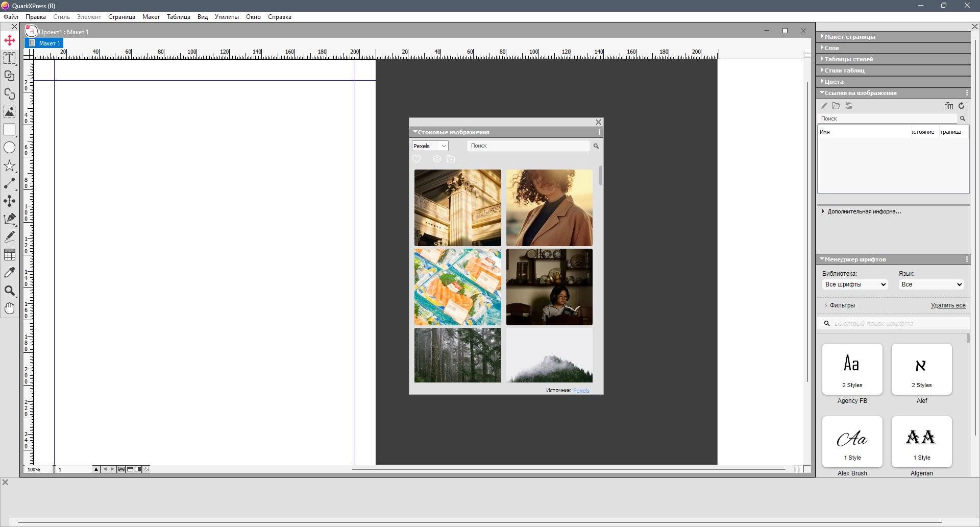Viewport: 980px width, 527px height.
Task: Select the Text Unlinking tool
Action: click(10, 94)
